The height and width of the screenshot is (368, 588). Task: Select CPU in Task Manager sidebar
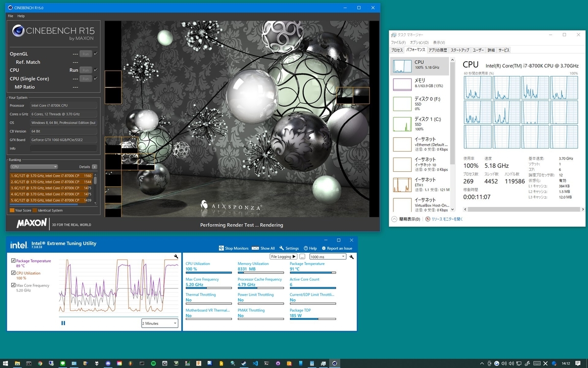[419, 66]
